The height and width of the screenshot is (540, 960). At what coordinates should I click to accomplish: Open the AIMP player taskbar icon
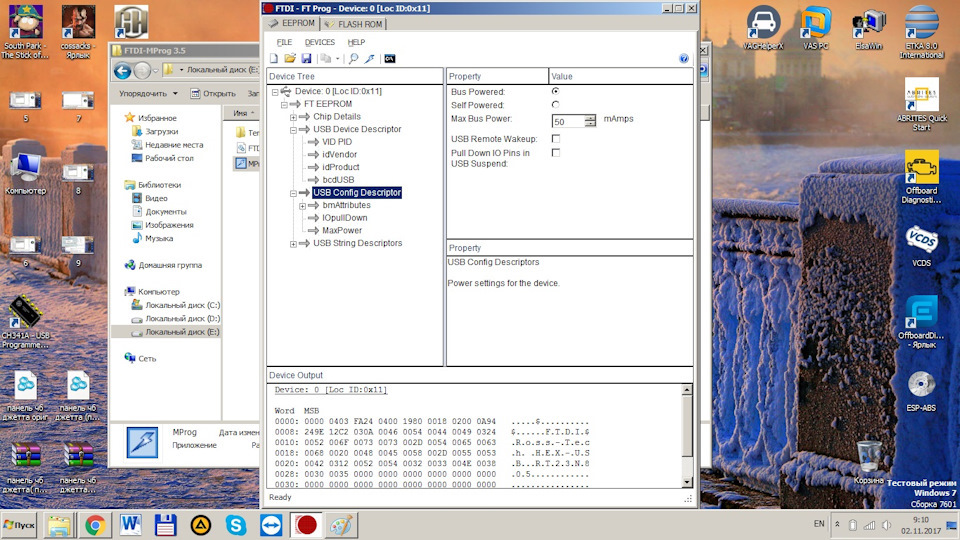point(201,525)
